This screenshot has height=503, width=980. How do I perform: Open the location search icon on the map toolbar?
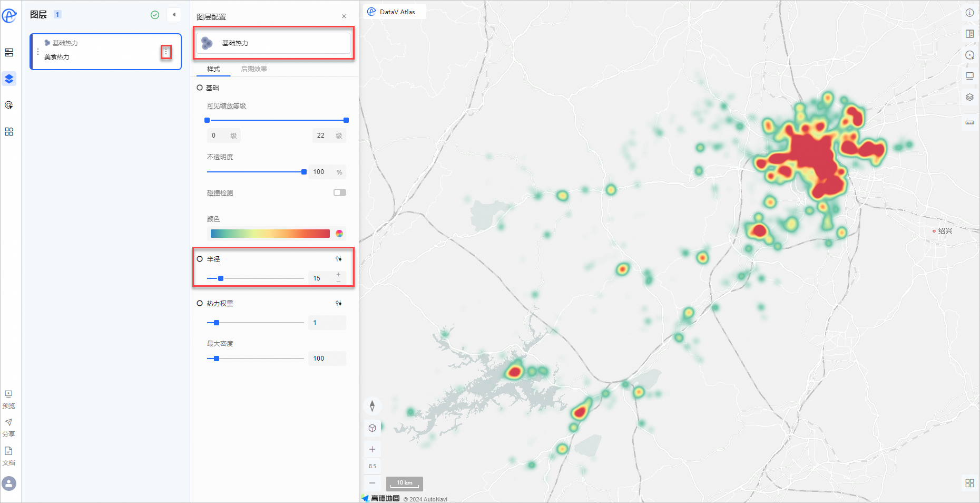pyautogui.click(x=969, y=55)
